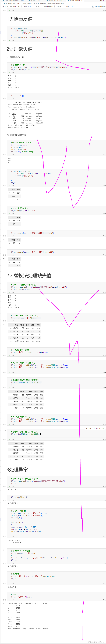This screenshot has height=644, width=106.
Task: Add a new code cell via 代码
Action: (x=5, y=6)
